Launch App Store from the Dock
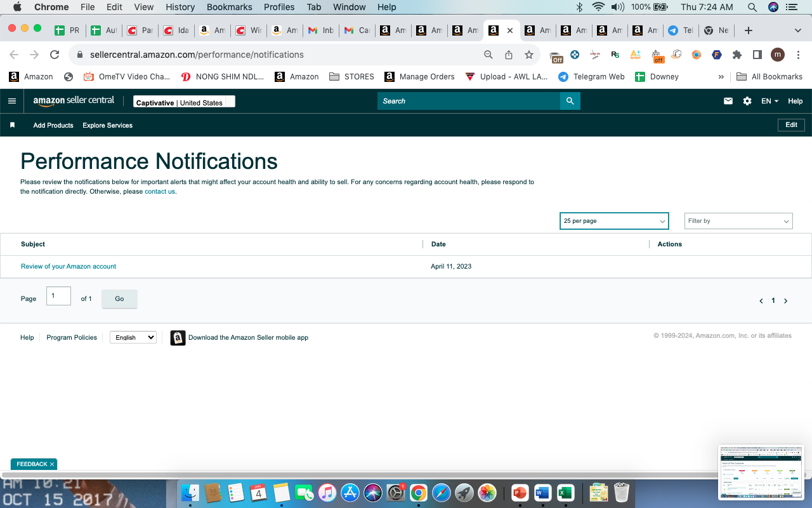This screenshot has height=508, width=812. click(x=350, y=492)
